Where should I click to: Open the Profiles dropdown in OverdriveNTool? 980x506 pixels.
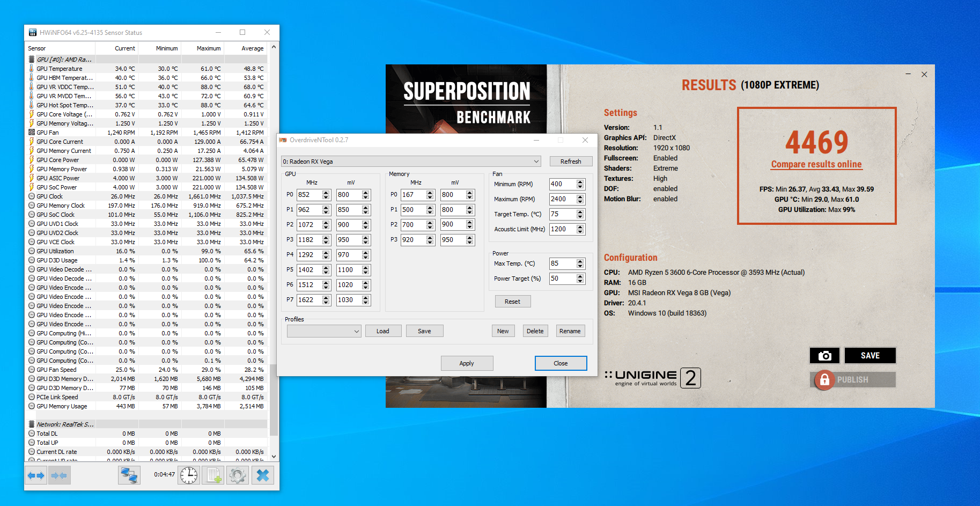[324, 331]
